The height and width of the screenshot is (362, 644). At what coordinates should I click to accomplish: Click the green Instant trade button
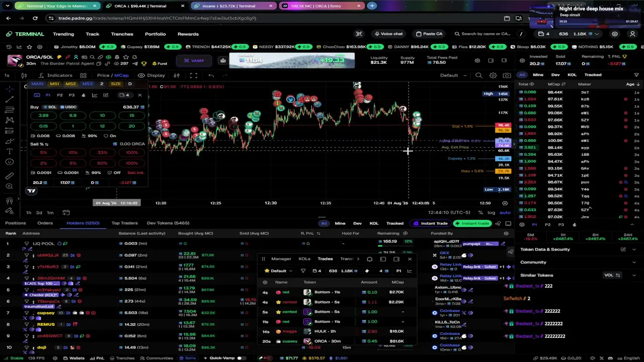471,223
